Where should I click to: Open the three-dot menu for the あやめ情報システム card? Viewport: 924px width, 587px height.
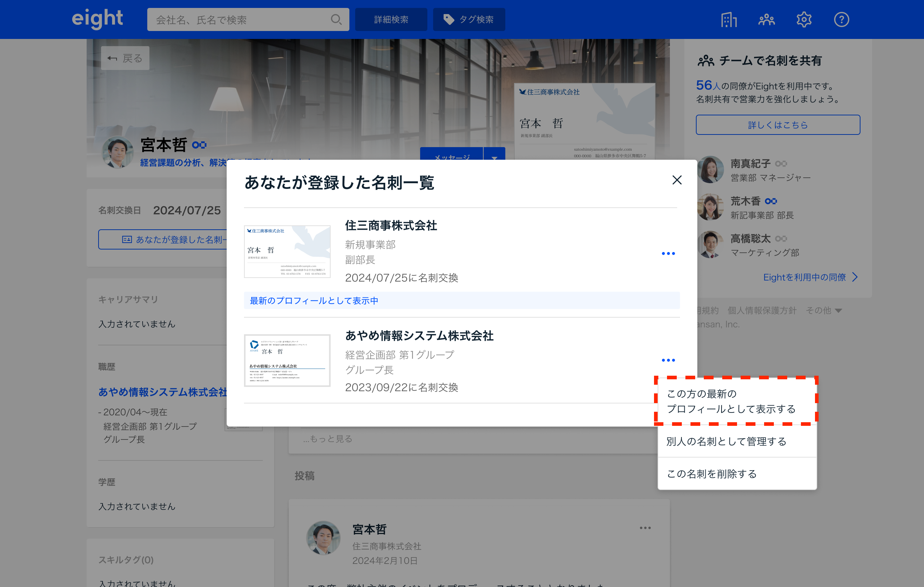668,360
